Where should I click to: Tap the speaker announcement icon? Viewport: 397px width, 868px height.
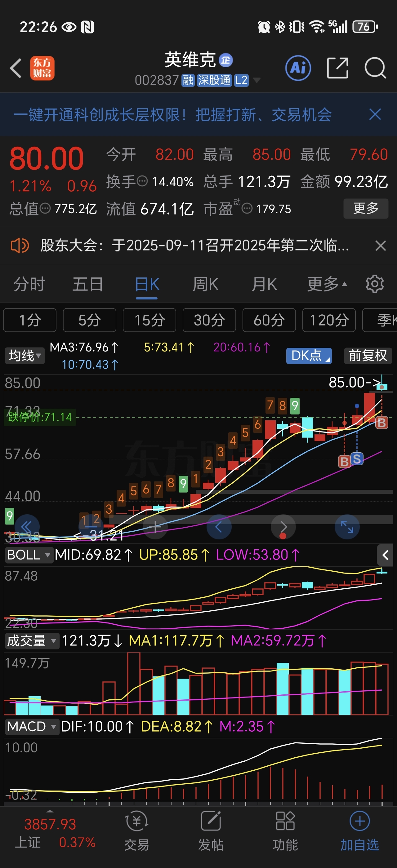pos(20,245)
